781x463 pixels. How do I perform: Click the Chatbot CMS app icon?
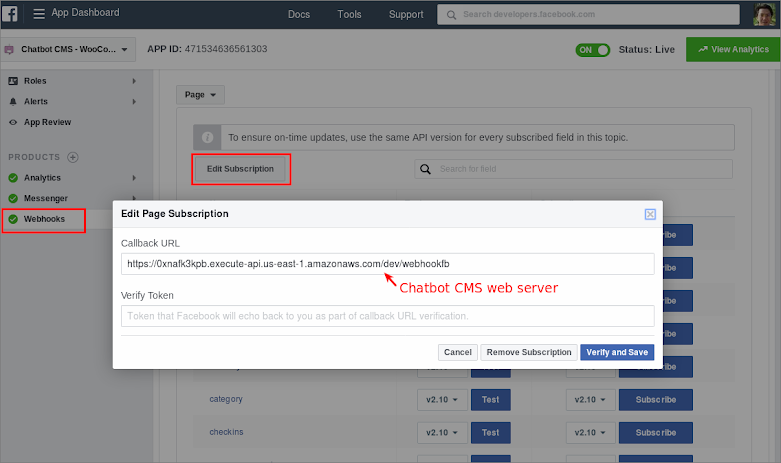pyautogui.click(x=9, y=49)
